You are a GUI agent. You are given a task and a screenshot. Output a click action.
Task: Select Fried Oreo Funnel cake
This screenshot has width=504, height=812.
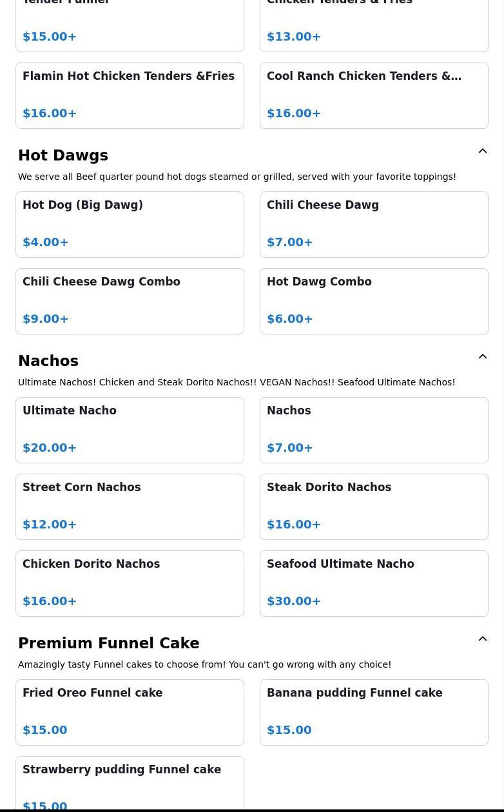pyautogui.click(x=130, y=712)
